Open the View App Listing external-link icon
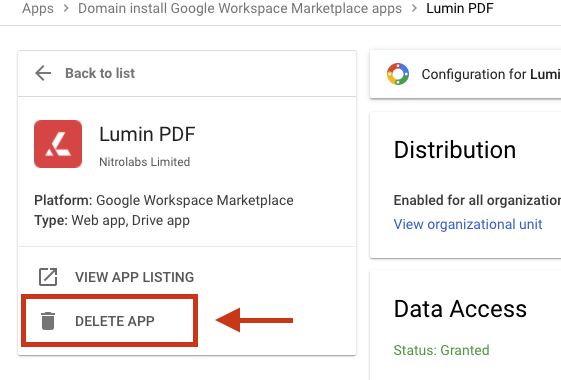Viewport: 561px width, 380px height. 48,277
